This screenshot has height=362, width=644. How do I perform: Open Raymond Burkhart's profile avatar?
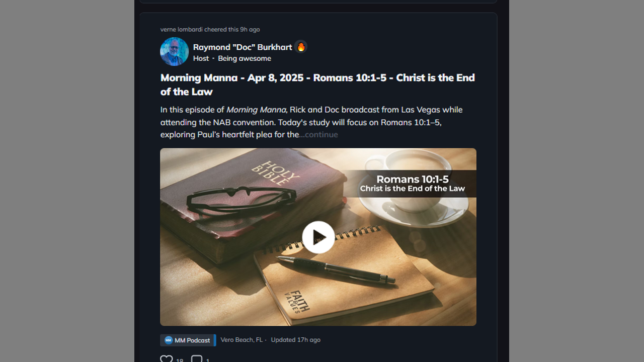[174, 51]
